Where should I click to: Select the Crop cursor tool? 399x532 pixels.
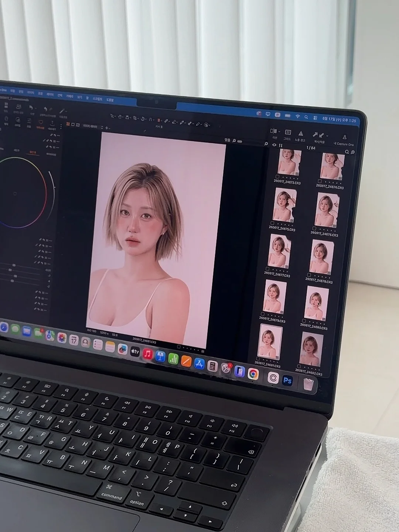coord(135,118)
